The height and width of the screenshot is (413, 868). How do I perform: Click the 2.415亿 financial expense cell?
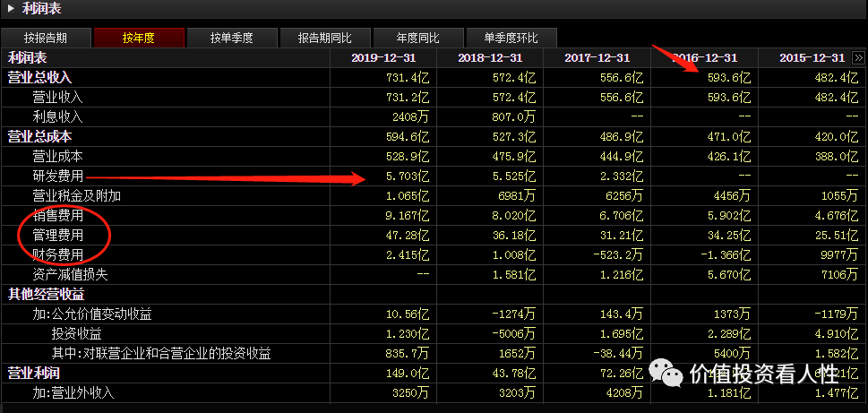click(408, 255)
